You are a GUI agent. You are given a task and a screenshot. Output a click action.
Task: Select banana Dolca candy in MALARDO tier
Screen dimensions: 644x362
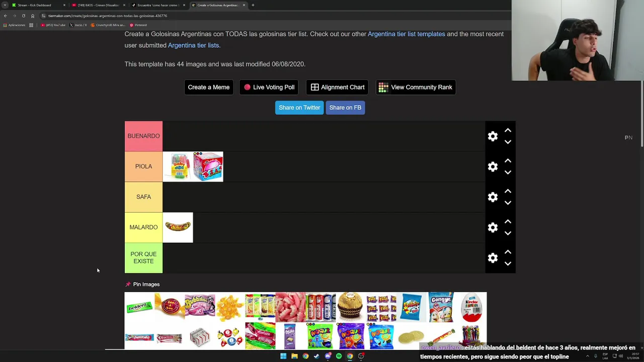pos(178,227)
